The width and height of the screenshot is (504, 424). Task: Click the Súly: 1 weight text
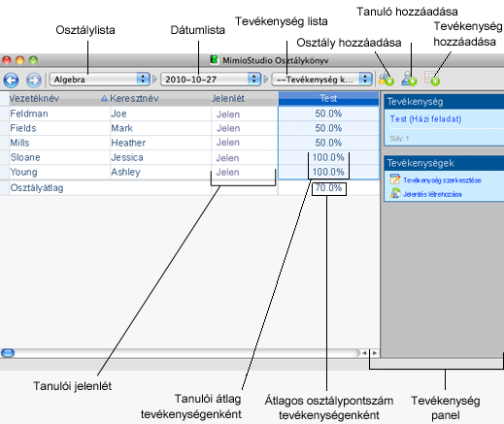pyautogui.click(x=399, y=139)
